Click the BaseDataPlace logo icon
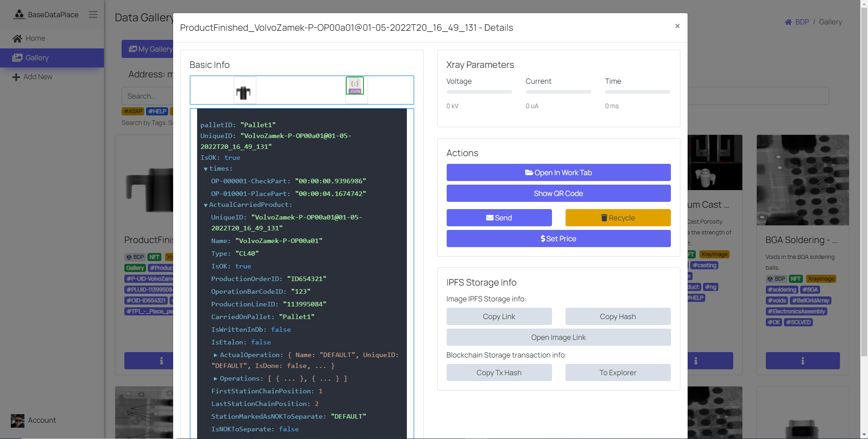This screenshot has width=868, height=439. [19, 14]
